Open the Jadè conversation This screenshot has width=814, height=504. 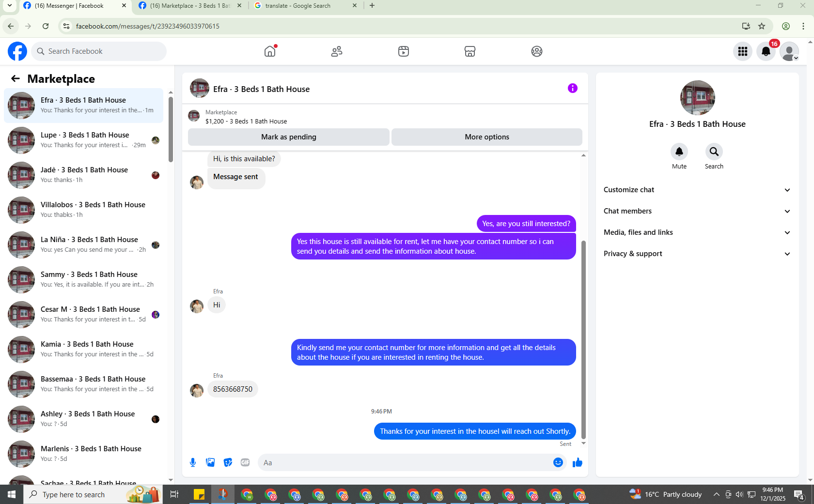pos(84,175)
